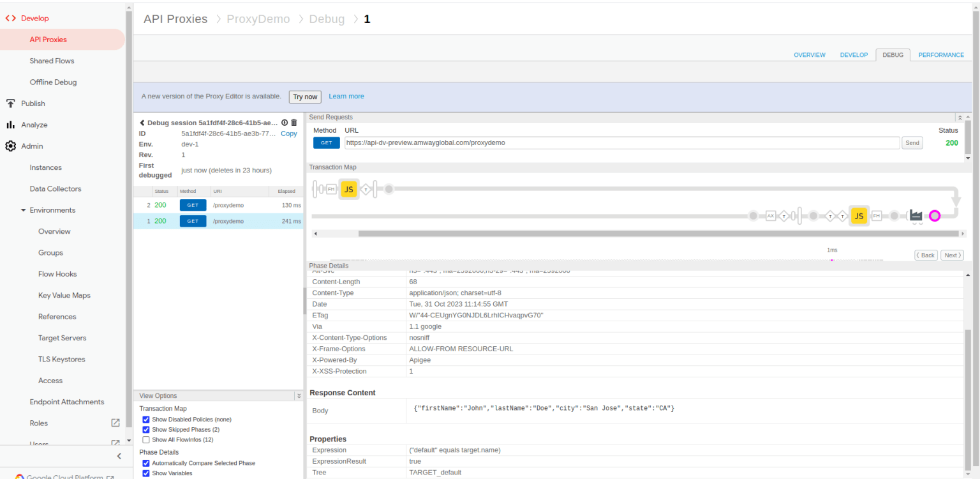Download the debug session via download icon
This screenshot has height=479, width=980.
click(x=285, y=122)
